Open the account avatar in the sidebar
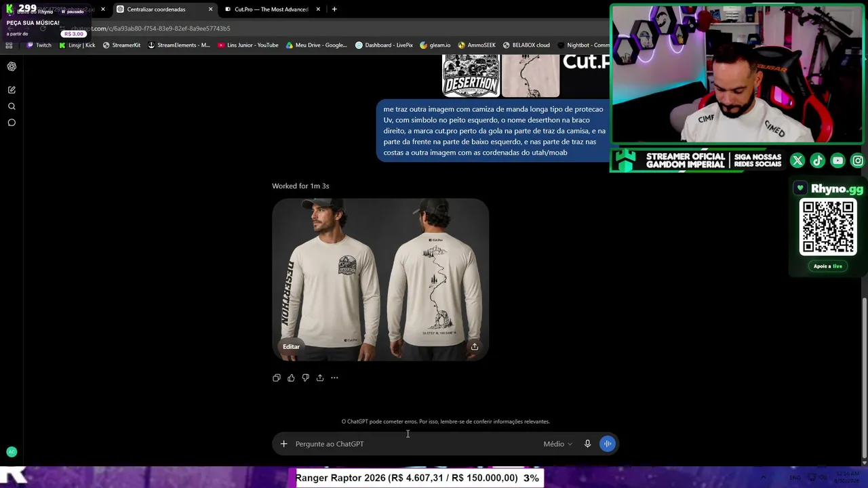The height and width of the screenshot is (488, 868). [12, 452]
